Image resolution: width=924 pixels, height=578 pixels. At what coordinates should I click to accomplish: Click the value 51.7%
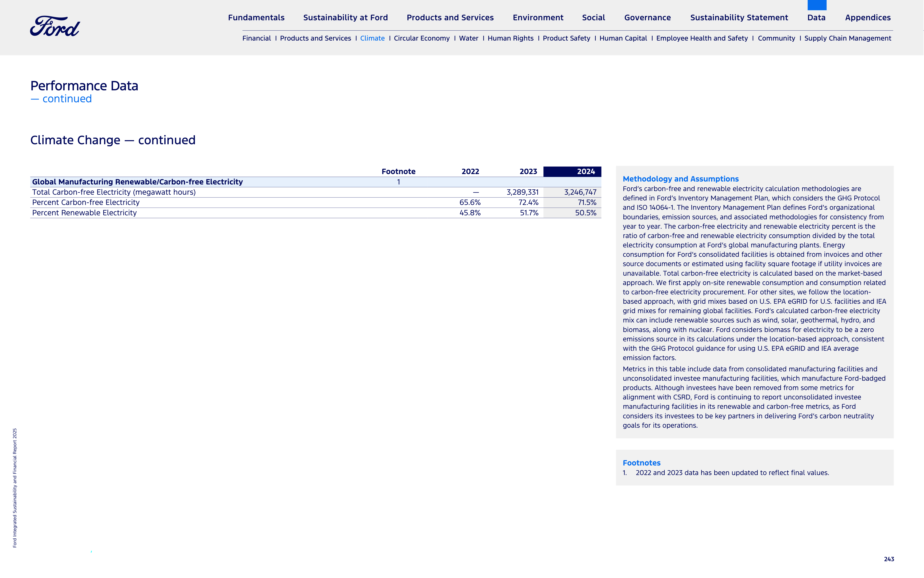pos(529,213)
